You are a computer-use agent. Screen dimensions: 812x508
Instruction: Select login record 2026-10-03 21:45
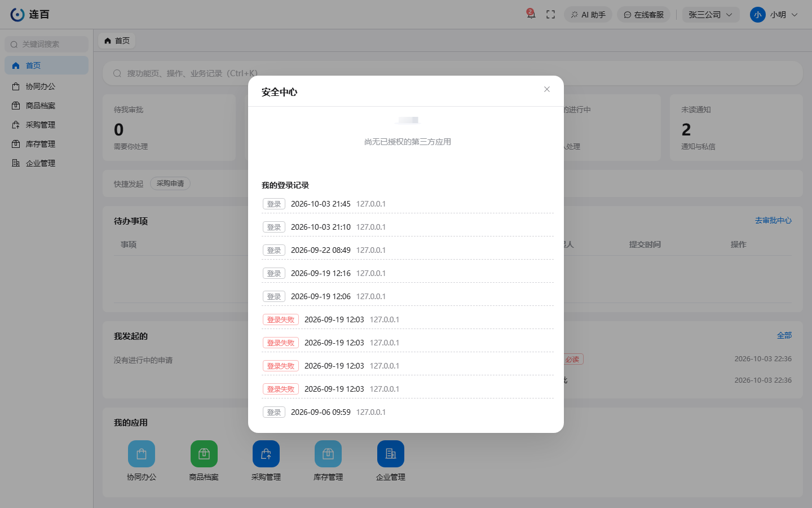[x=408, y=204]
